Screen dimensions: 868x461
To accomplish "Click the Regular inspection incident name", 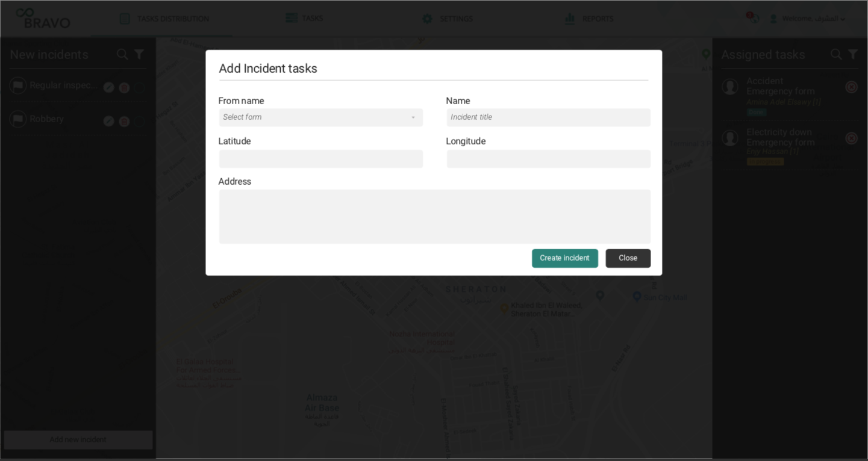I will [x=63, y=85].
